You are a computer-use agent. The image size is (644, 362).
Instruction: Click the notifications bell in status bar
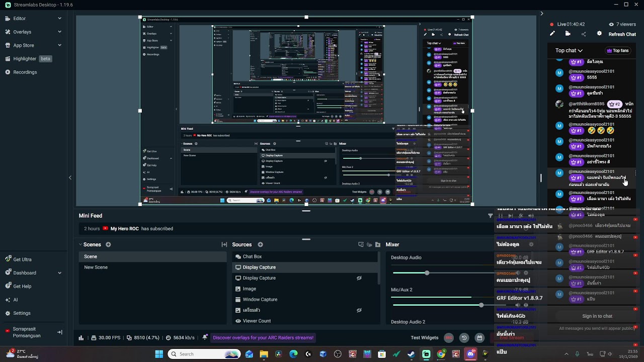click(x=205, y=337)
